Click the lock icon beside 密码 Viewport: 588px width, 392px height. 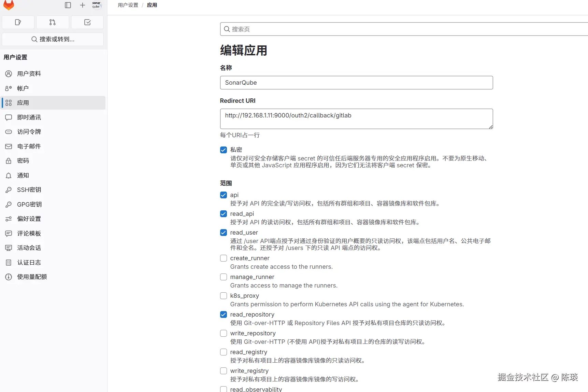tap(9, 161)
